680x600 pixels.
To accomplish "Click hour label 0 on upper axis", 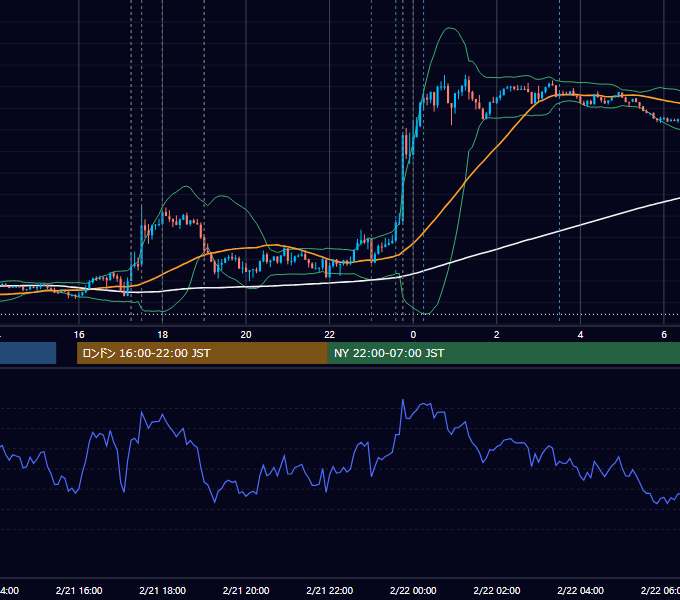I will [413, 335].
